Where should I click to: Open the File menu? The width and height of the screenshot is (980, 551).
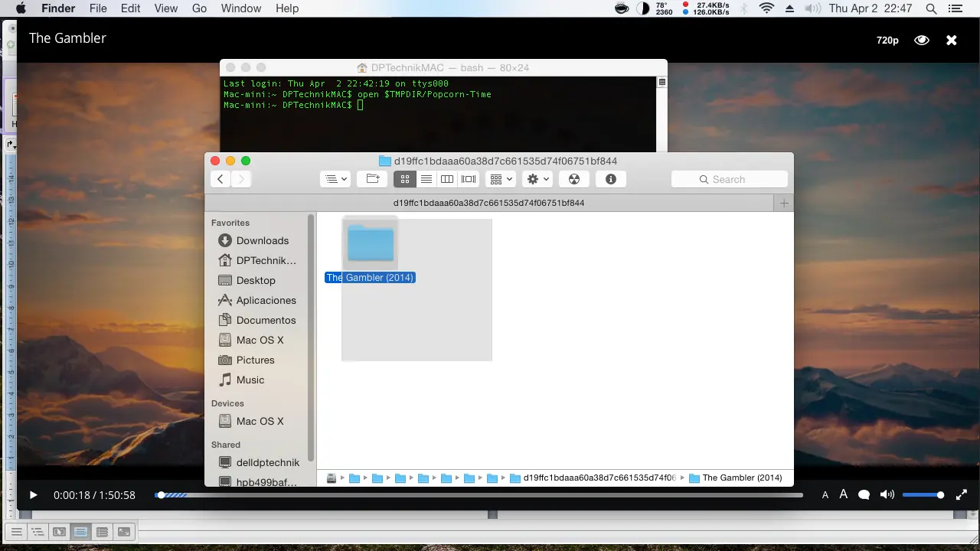click(x=98, y=8)
